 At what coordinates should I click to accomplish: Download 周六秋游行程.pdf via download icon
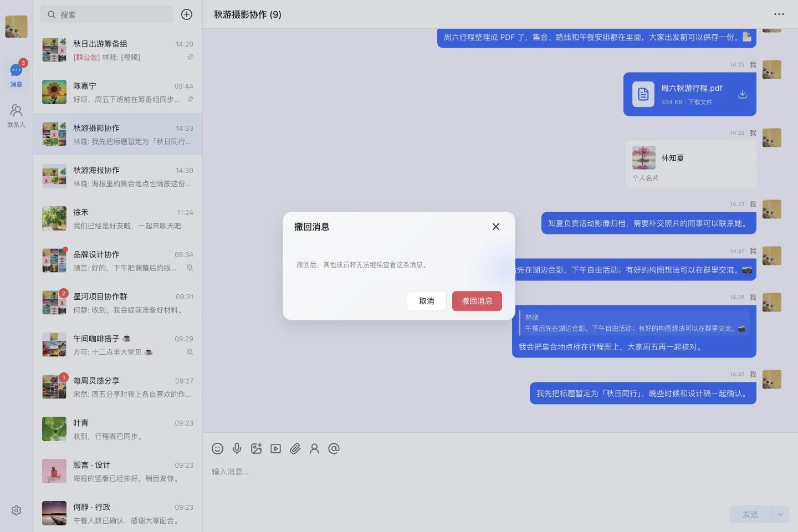[743, 94]
